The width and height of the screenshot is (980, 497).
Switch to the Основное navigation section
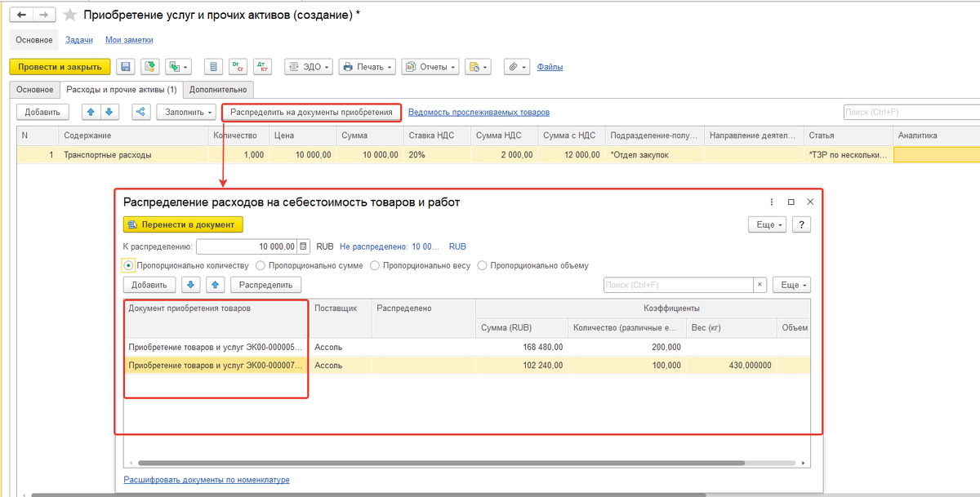[34, 39]
